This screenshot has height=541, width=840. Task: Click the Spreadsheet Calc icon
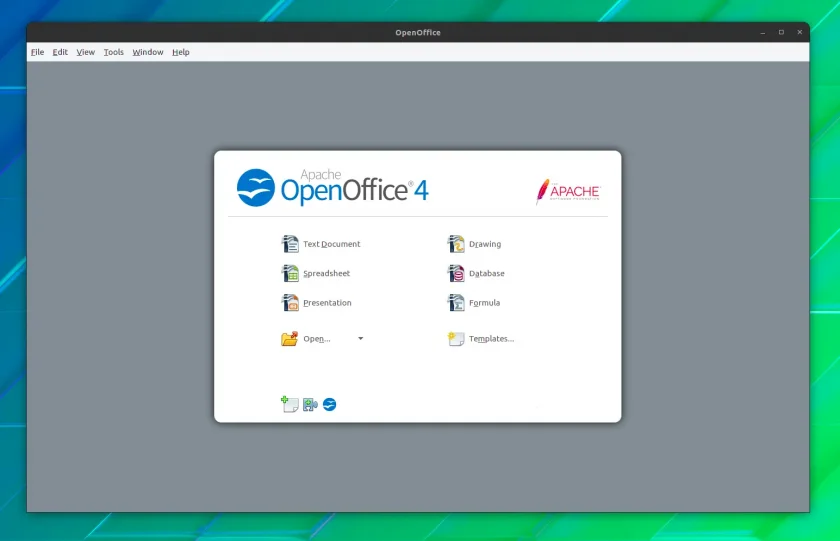[290, 273]
